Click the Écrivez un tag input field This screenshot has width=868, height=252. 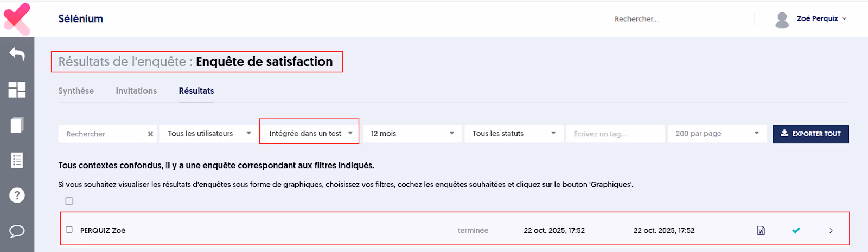click(x=615, y=134)
